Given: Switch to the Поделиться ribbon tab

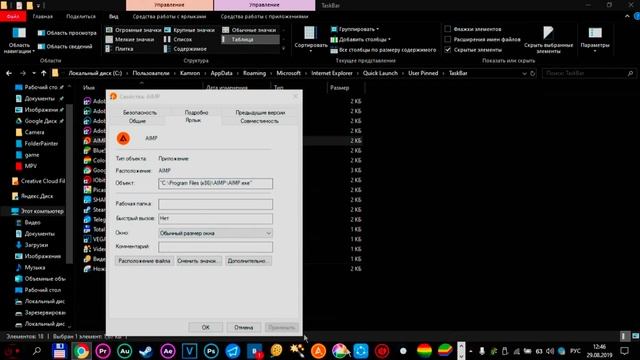Looking at the screenshot, I should pos(80,16).
